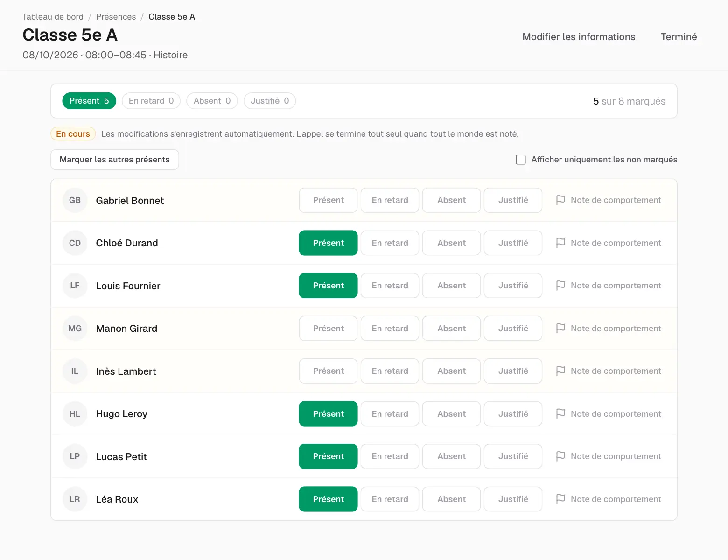The height and width of the screenshot is (560, 728).
Task: Click flag icon in Lucas Petit's row
Action: coord(560,456)
